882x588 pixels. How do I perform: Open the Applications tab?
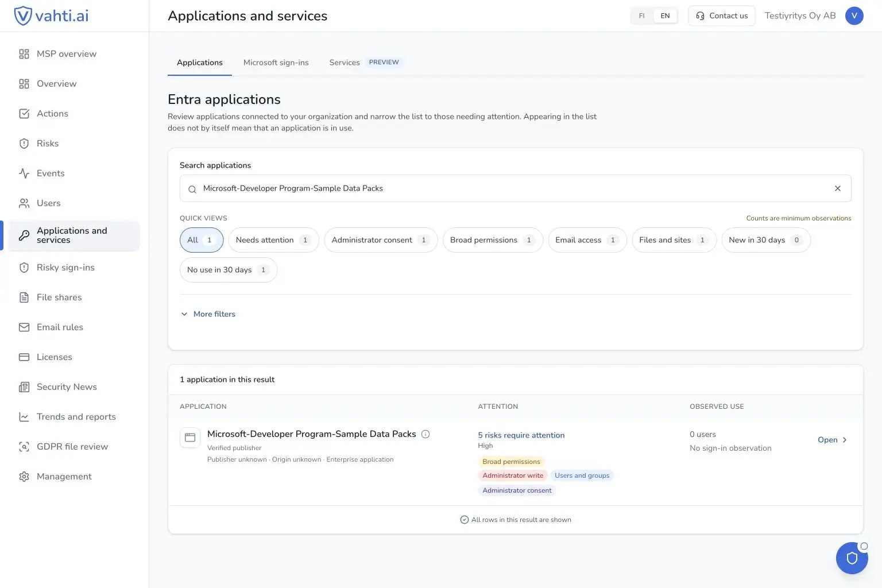(x=200, y=63)
